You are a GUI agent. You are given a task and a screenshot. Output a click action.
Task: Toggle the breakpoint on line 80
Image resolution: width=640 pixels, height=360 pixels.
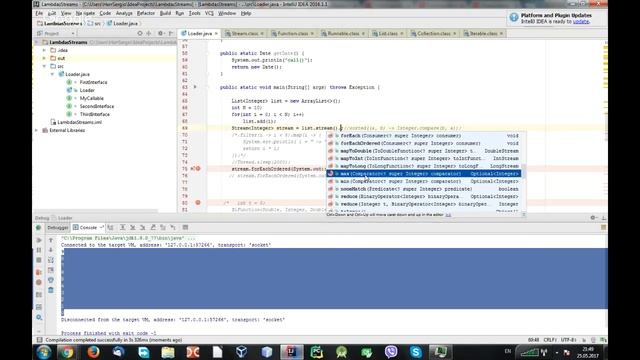tap(198, 202)
